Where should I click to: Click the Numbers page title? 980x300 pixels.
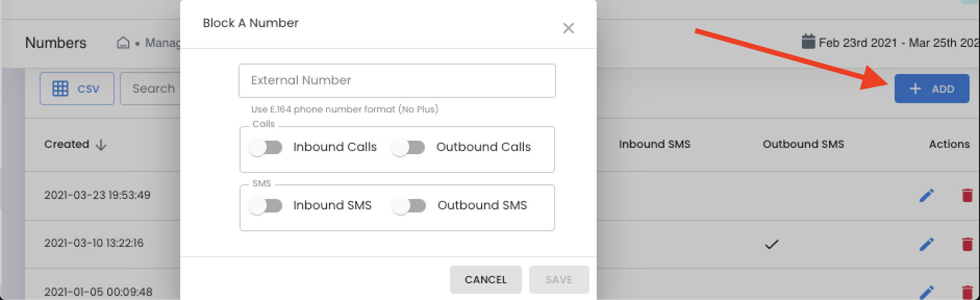(x=56, y=43)
